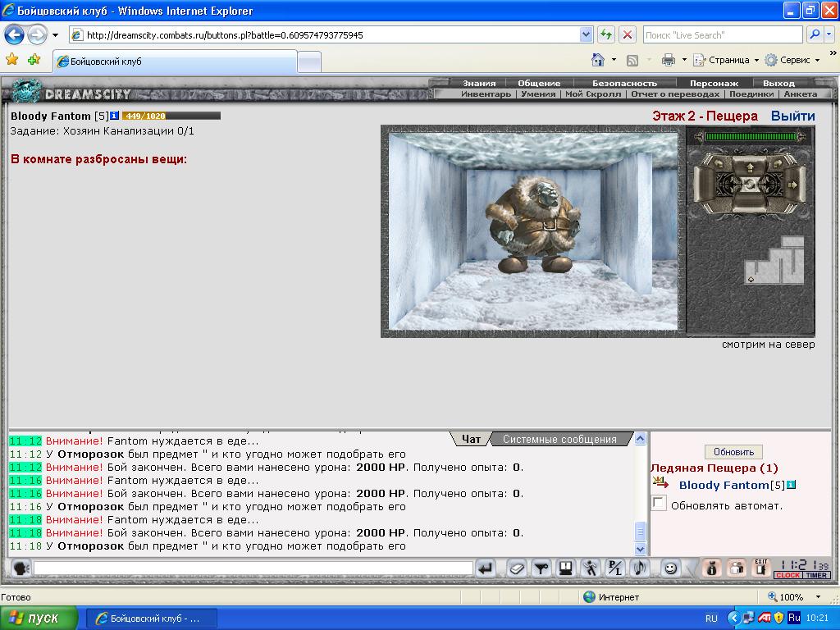Open the Персонаж menu
Image resolution: width=840 pixels, height=630 pixels.
(714, 83)
